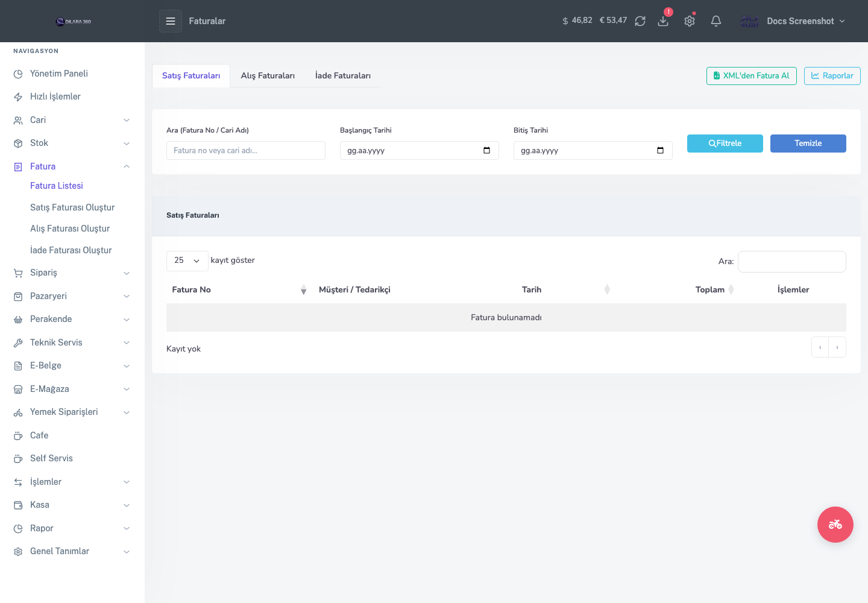Click the refresh exchange rates icon
The width and height of the screenshot is (868, 603).
coord(640,21)
